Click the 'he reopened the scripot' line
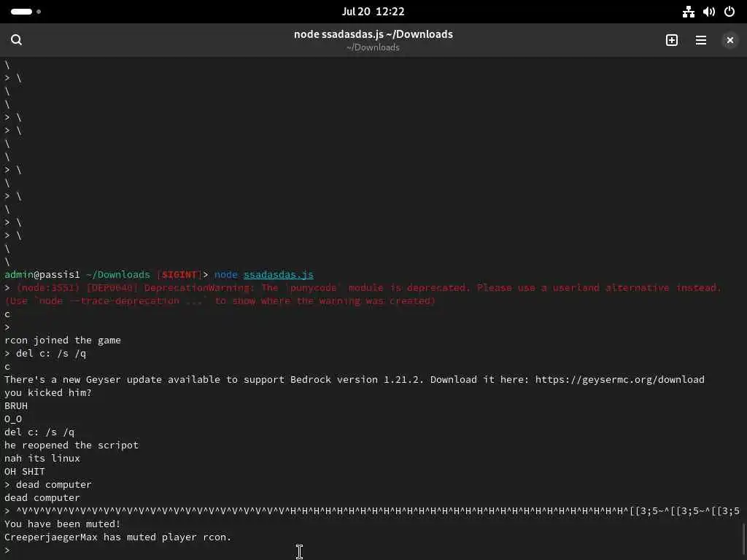This screenshot has width=747, height=560. tap(71, 446)
